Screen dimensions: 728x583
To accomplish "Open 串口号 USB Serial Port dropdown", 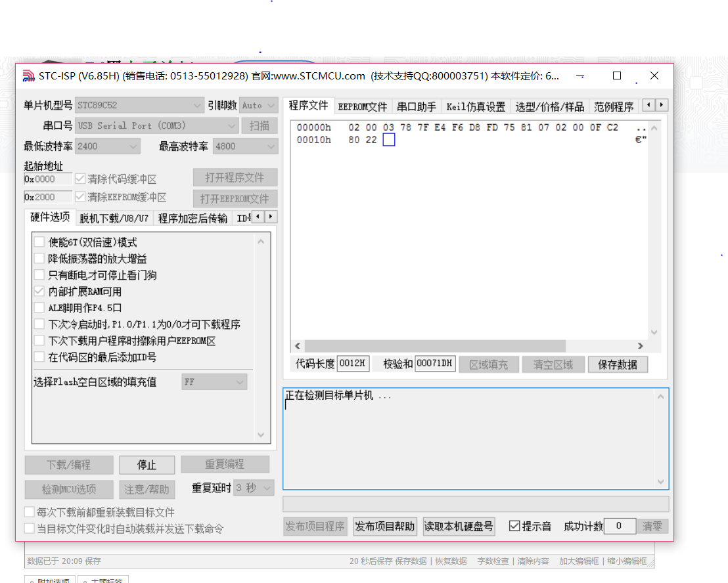I will point(157,125).
